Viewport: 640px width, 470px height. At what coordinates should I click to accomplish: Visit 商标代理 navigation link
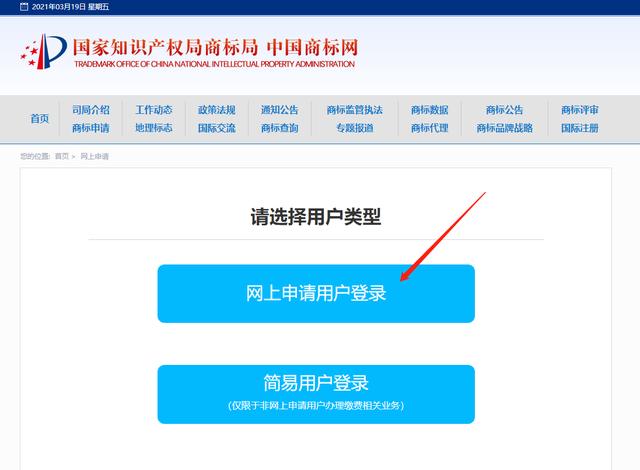pos(430,128)
